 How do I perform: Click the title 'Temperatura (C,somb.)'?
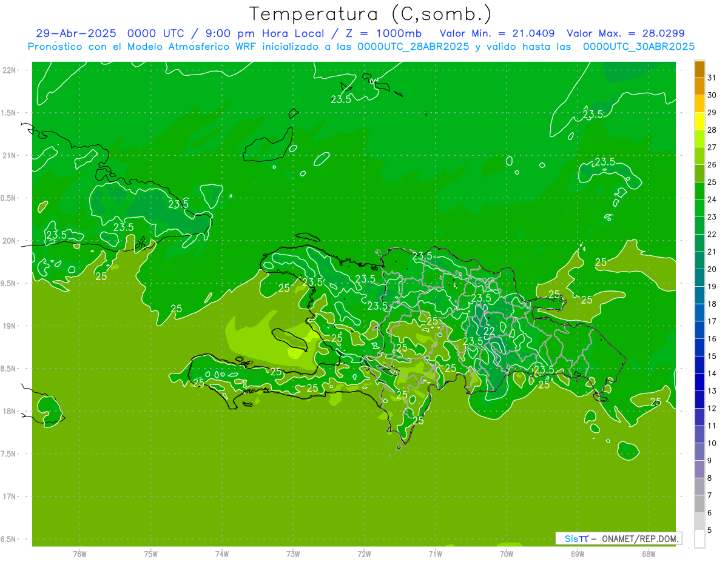coord(371,14)
